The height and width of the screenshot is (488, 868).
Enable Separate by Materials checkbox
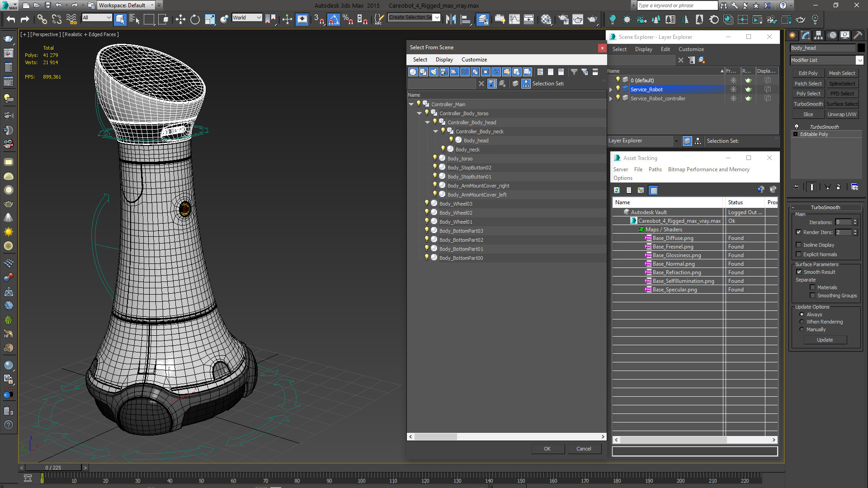point(812,287)
